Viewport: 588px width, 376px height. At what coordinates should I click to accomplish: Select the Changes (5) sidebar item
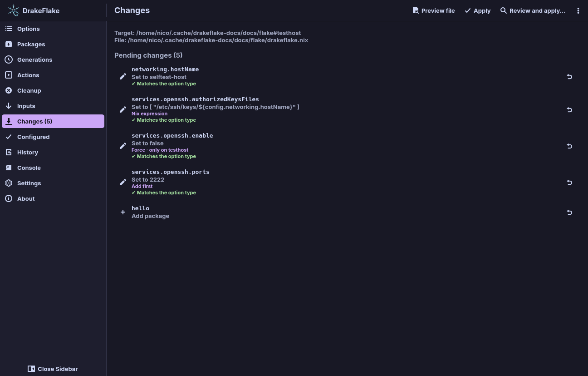pos(53,121)
